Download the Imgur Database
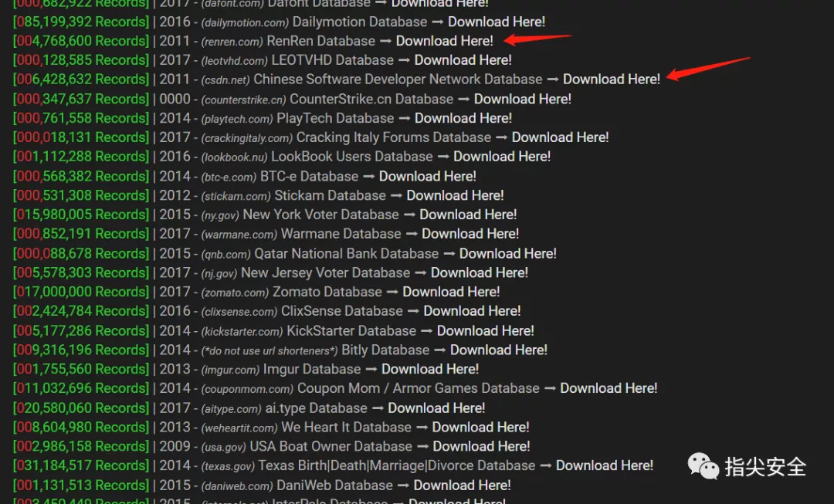834x504 pixels. pyautogui.click(x=430, y=369)
